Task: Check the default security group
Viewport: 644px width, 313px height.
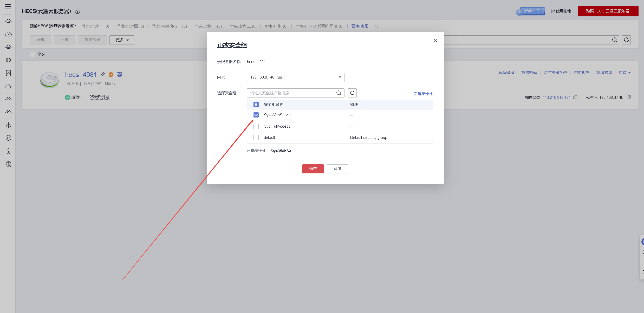Action: (x=256, y=138)
